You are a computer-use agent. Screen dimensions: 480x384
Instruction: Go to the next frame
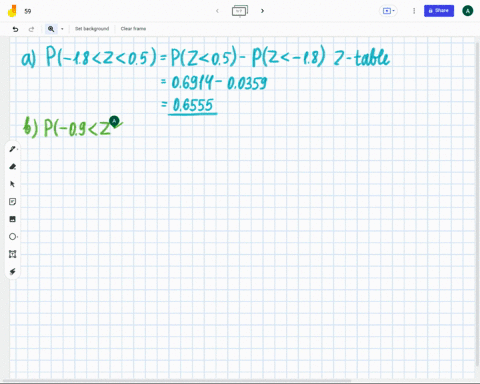click(262, 11)
